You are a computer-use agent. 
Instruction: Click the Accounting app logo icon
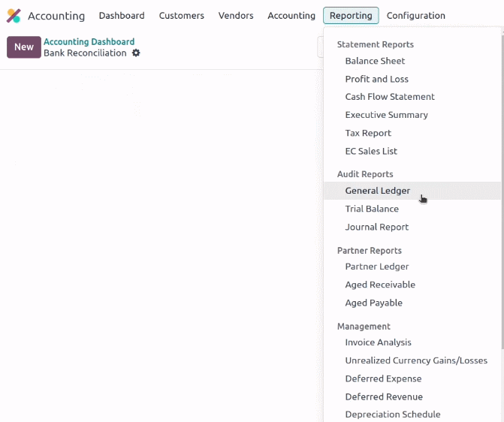click(x=14, y=16)
